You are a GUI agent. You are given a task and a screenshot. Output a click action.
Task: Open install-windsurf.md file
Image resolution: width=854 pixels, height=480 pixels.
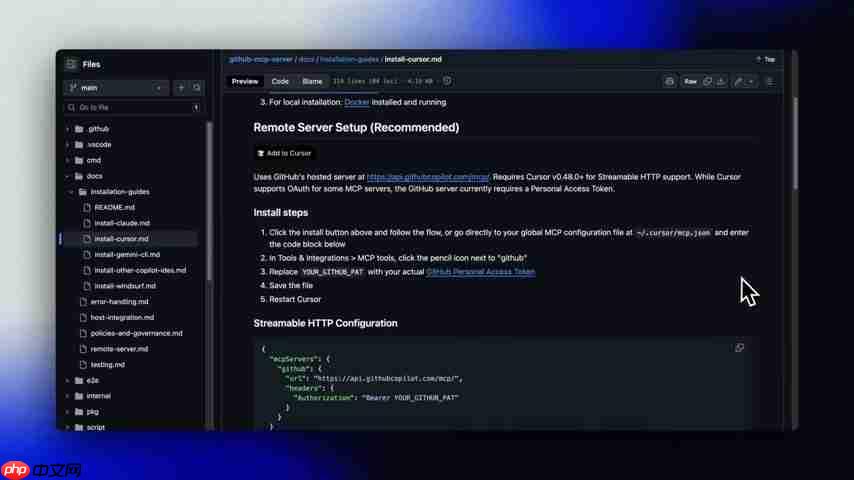coord(125,286)
